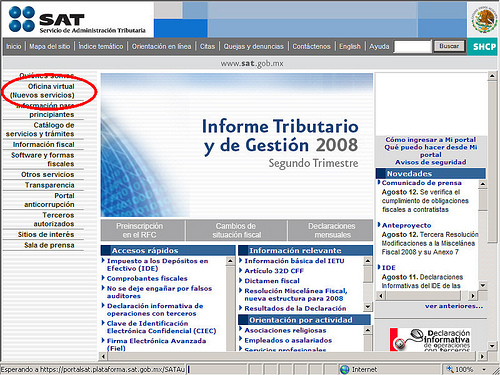Open Declaración informativa de operaciones con terceros

coord(155,310)
